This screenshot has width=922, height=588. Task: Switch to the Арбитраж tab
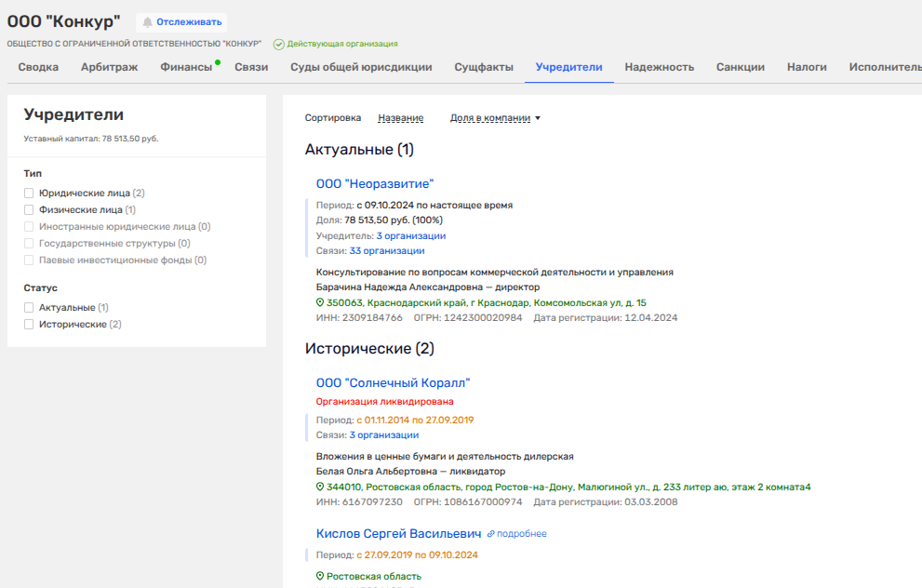[109, 67]
